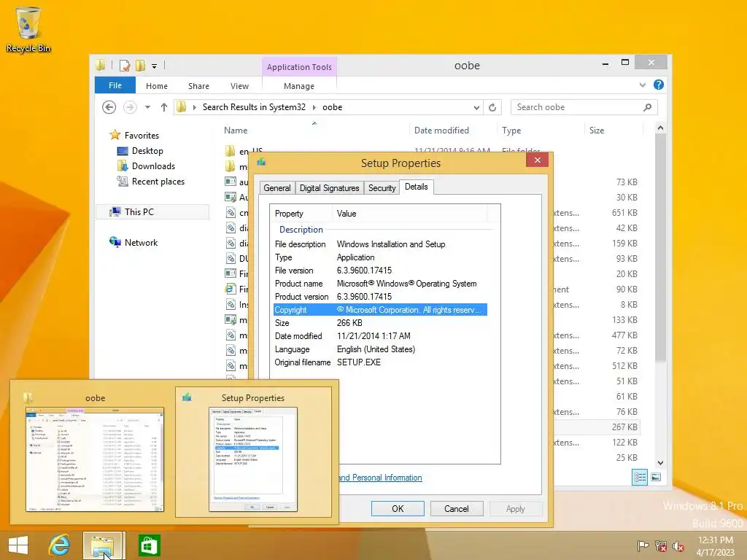The image size is (747, 560).
Task: Launch Internet Explorer from taskbar
Action: click(59, 545)
